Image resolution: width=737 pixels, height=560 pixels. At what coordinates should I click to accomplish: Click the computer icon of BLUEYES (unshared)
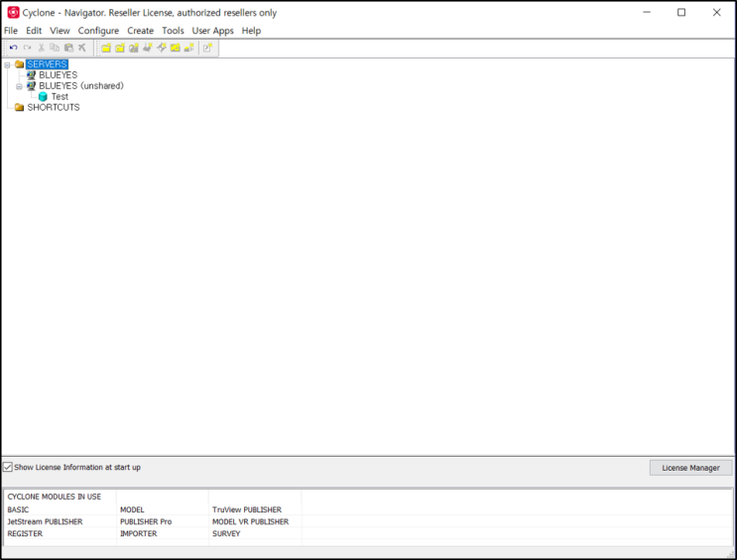31,85
